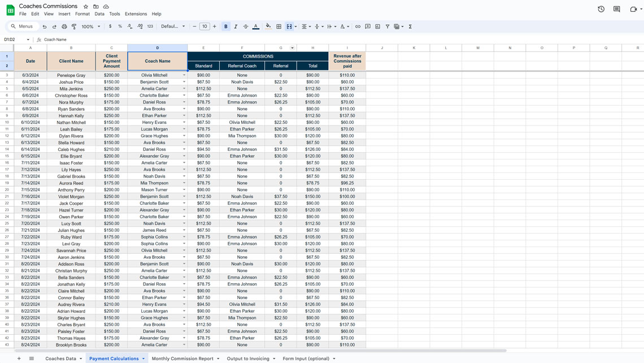Open the font family dropdown

172,27
